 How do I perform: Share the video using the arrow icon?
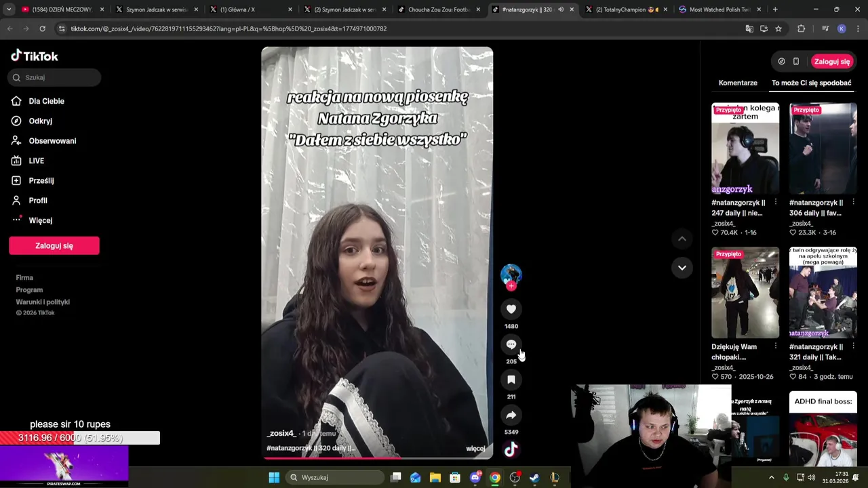point(511,415)
